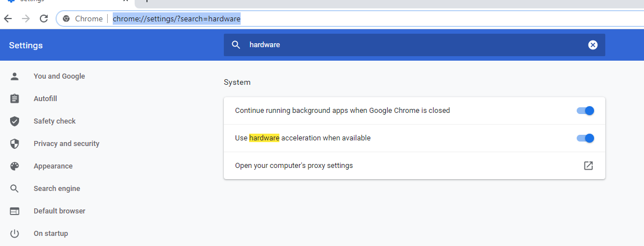Viewport: 644px width, 246px height.
Task: Click the search magnifier icon in settings
Action: [236, 45]
